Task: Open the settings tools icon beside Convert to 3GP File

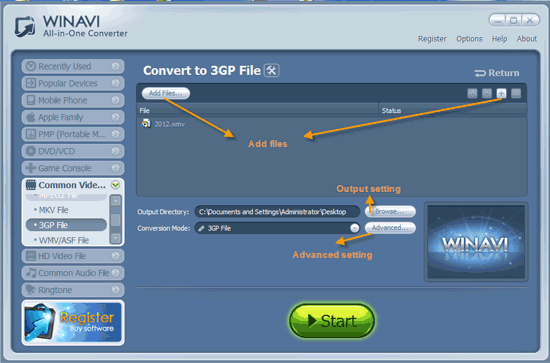Action: (x=271, y=70)
